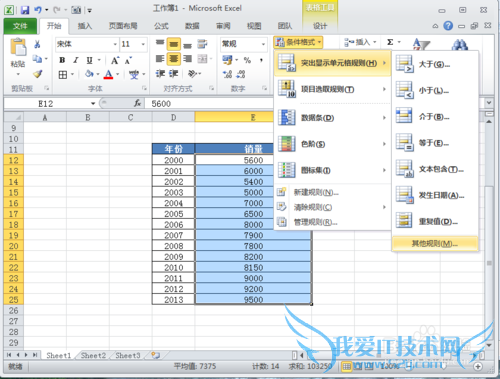Click the Undo icon in quick access toolbar
Image resolution: width=500 pixels, height=379 pixels.
tap(38, 10)
